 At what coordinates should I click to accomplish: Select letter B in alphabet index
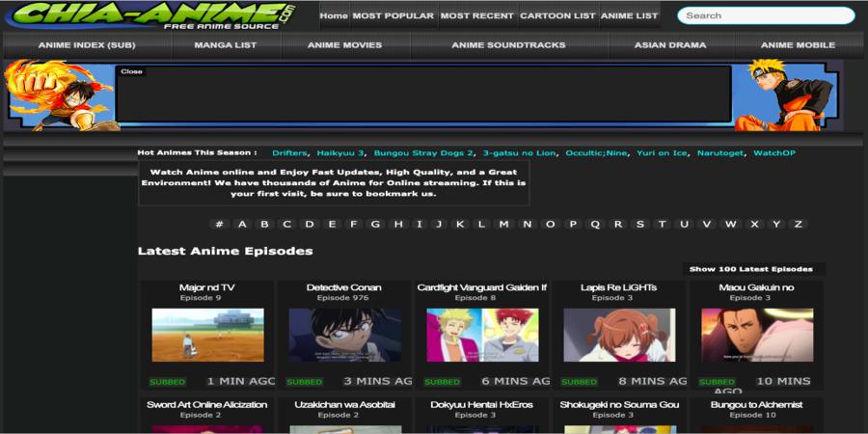click(264, 224)
